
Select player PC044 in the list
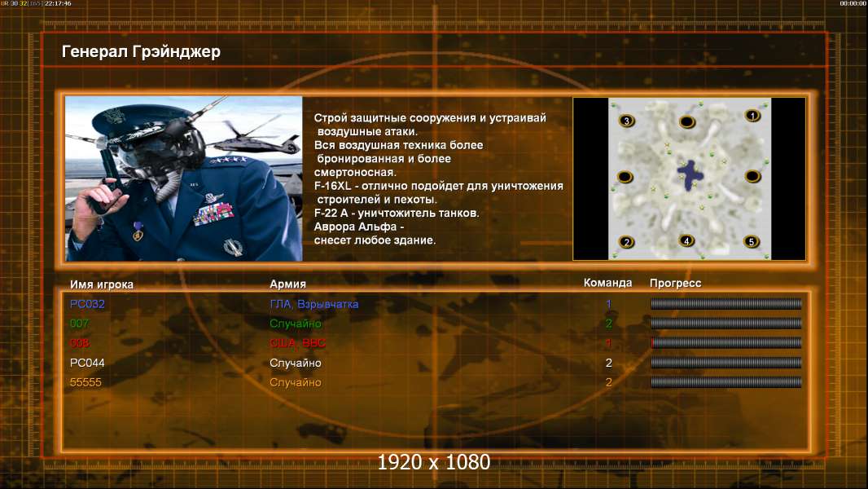click(87, 363)
